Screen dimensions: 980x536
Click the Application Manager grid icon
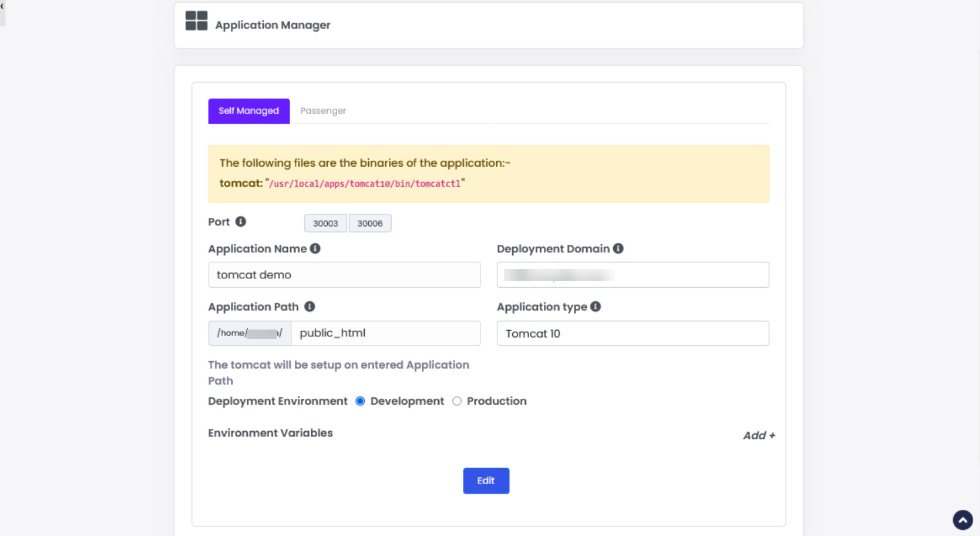click(x=197, y=21)
